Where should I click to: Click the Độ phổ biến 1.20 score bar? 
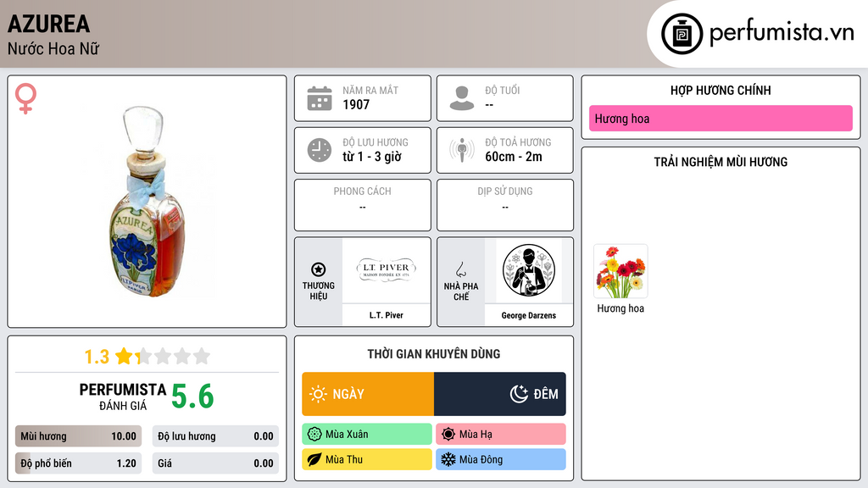[78, 463]
